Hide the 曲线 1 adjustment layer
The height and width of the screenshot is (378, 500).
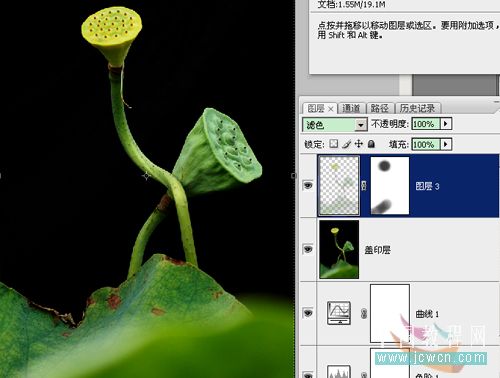(308, 313)
